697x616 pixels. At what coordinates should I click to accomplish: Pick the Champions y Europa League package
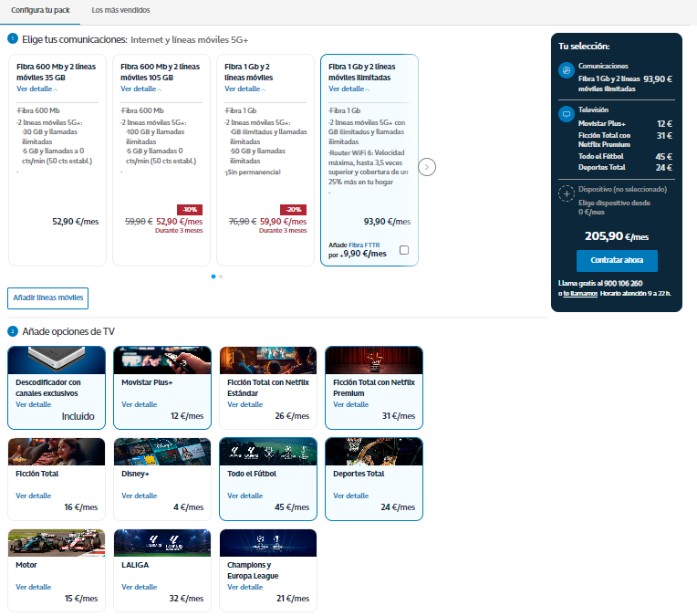[267, 569]
